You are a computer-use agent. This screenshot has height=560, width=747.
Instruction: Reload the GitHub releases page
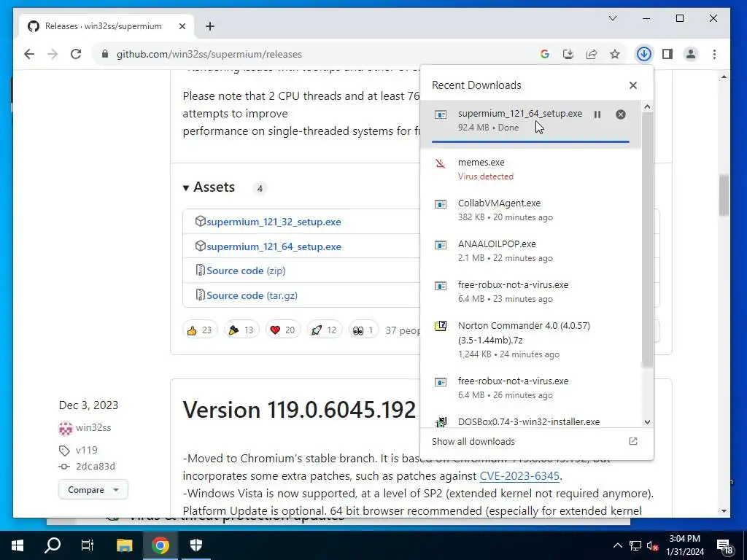76,54
